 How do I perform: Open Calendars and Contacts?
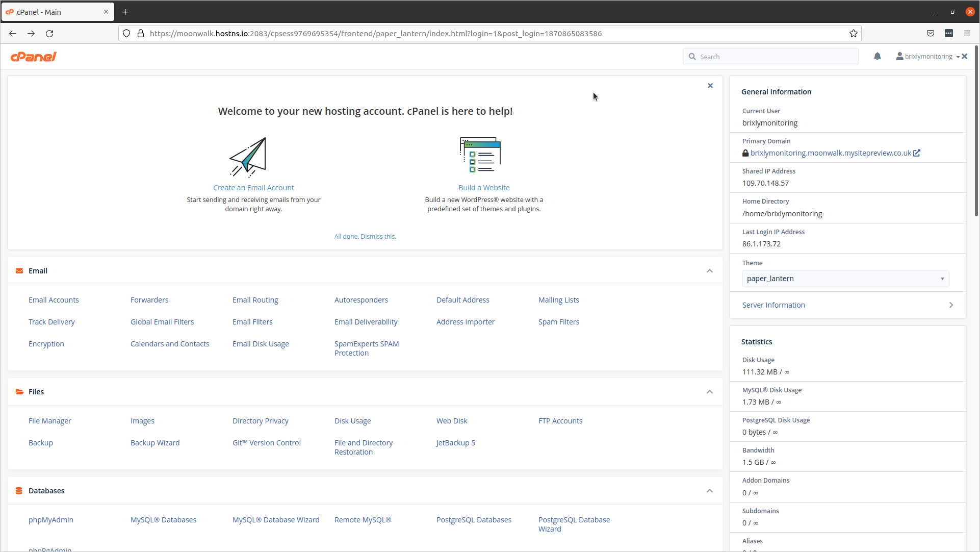point(170,344)
